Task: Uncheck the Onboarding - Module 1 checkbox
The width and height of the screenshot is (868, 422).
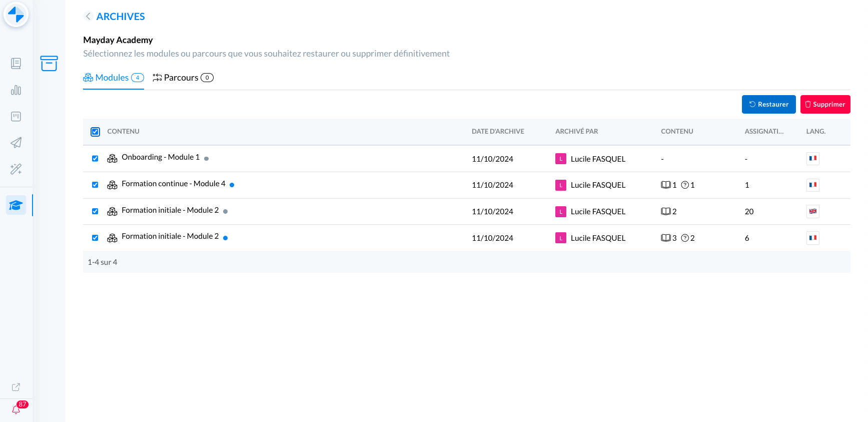Action: tap(95, 159)
